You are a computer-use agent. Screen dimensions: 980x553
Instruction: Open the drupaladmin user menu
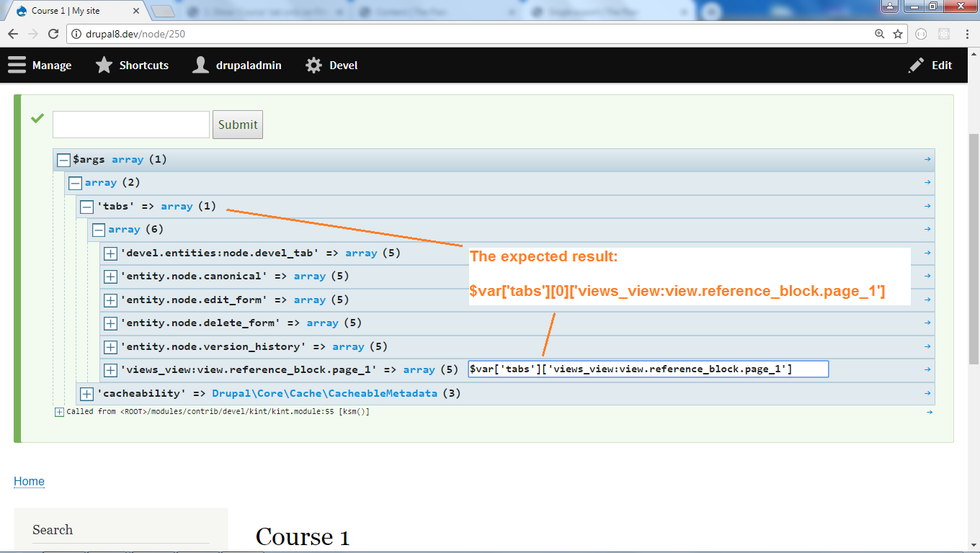pyautogui.click(x=238, y=66)
